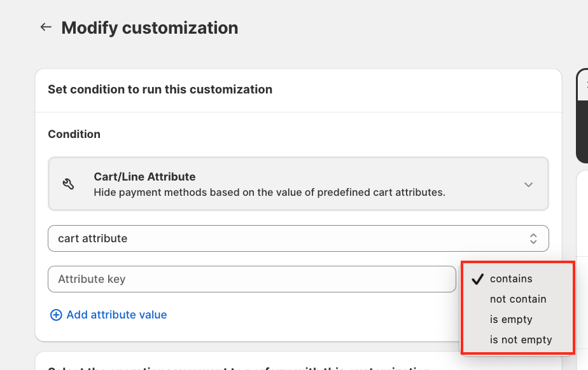Select the is empty operator

click(511, 319)
